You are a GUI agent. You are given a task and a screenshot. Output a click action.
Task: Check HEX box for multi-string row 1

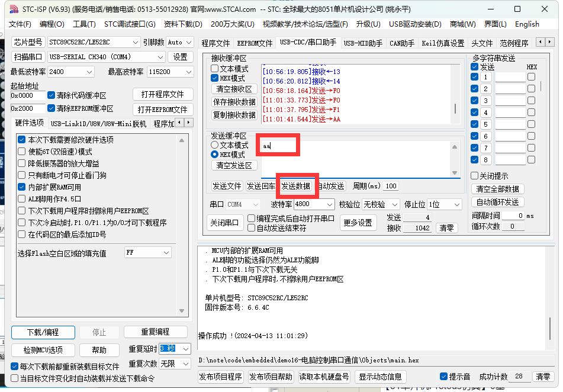[532, 77]
